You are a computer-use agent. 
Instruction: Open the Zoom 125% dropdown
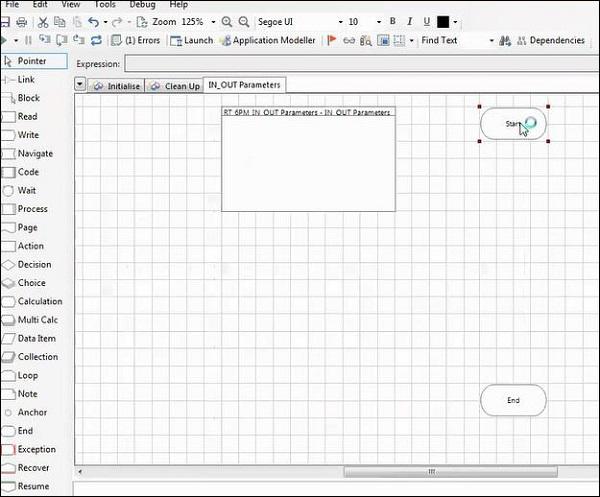coord(213,22)
